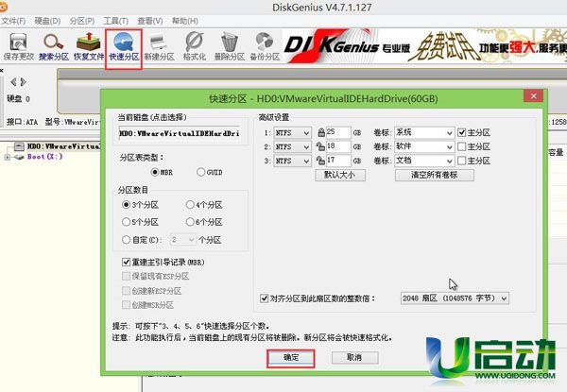This screenshot has width=567, height=392.
Task: Launch Quick Partition (快速分区) tool
Action: coord(124,46)
